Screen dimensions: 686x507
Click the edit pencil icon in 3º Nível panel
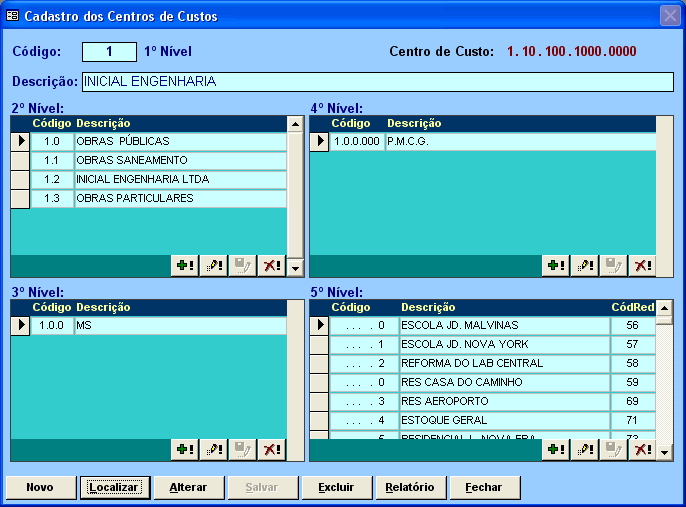[x=214, y=450]
